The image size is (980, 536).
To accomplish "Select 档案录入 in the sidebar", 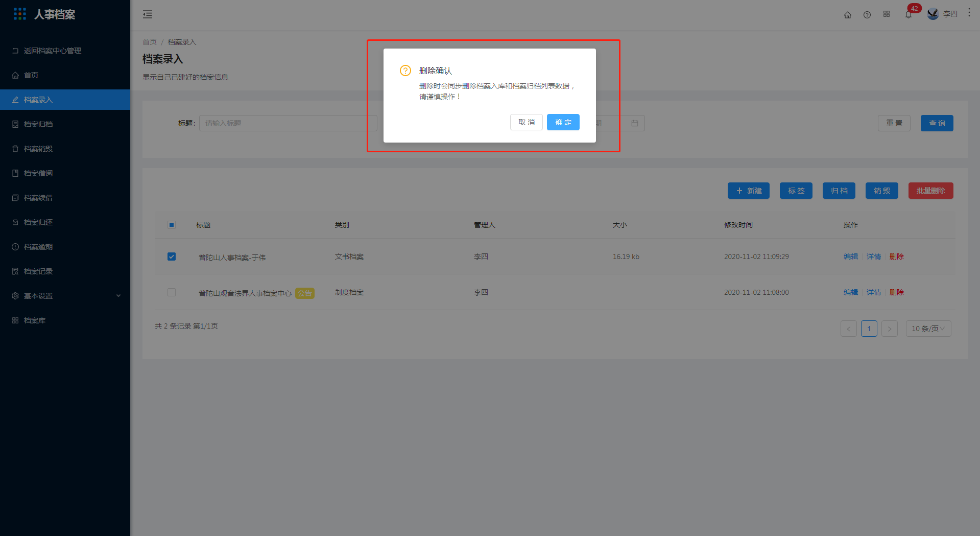I will [x=65, y=100].
